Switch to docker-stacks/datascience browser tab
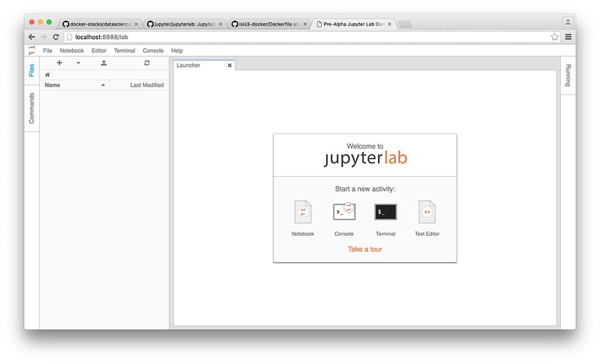 point(100,24)
